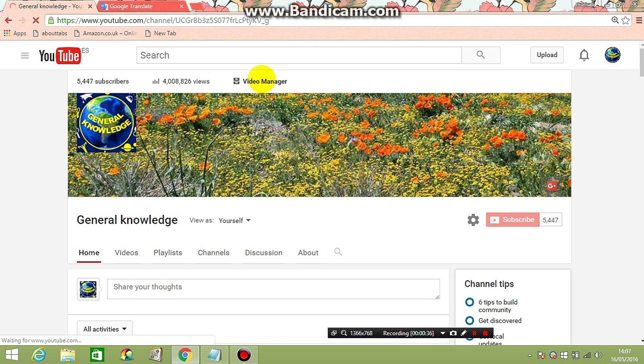
Task: Switch to the Playlists tab
Action: [x=167, y=252]
